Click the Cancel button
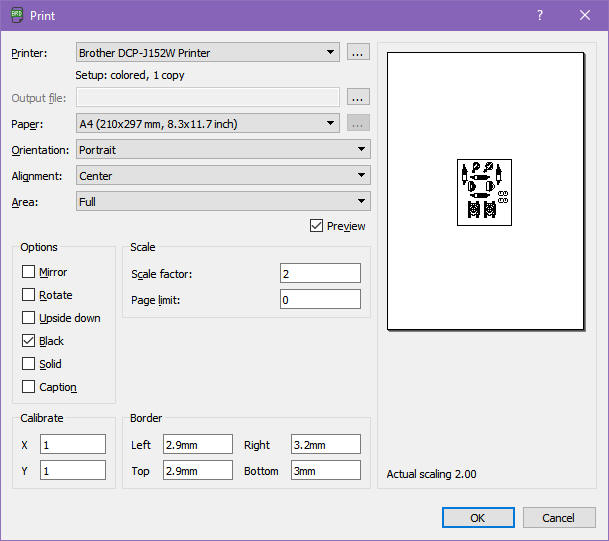Viewport: 609px width, 541px height. point(559,518)
